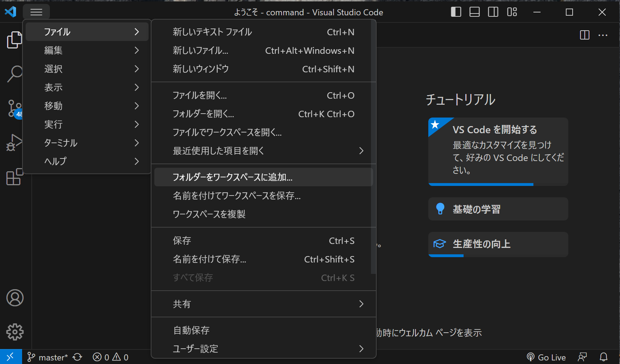Choose ファイルを開く...

coord(263,95)
